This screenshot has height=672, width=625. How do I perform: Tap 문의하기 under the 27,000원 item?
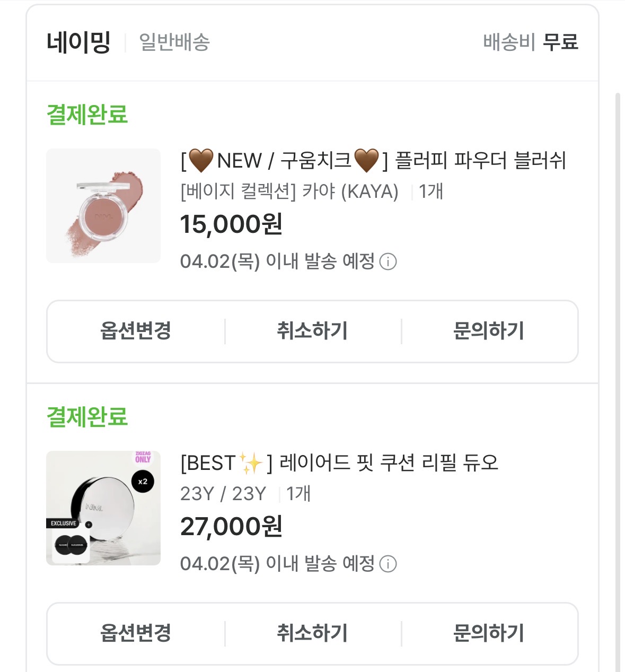point(489,633)
